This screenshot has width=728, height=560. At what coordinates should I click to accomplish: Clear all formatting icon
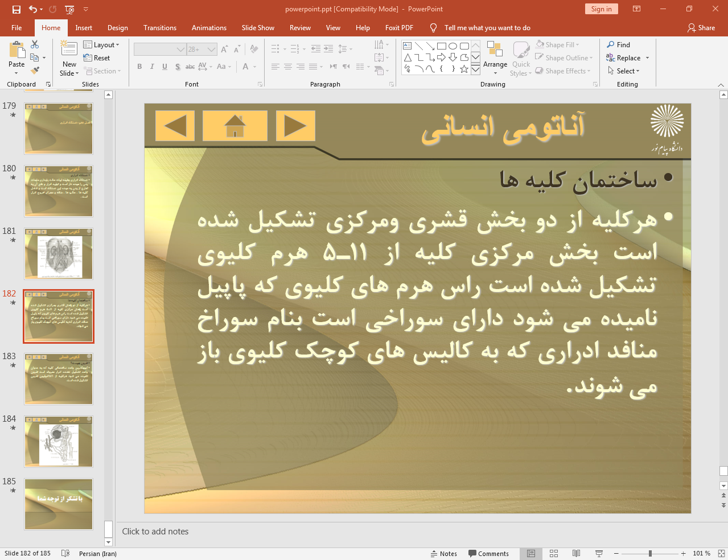pyautogui.click(x=254, y=50)
